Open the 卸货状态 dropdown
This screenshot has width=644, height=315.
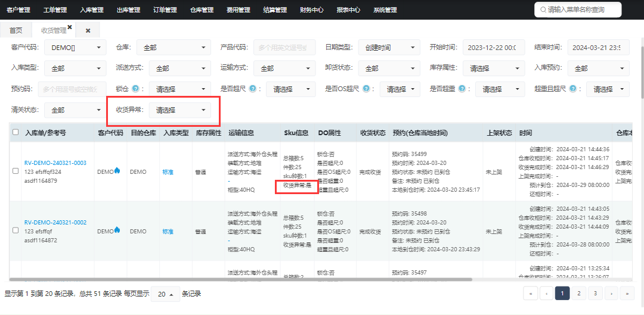point(389,68)
